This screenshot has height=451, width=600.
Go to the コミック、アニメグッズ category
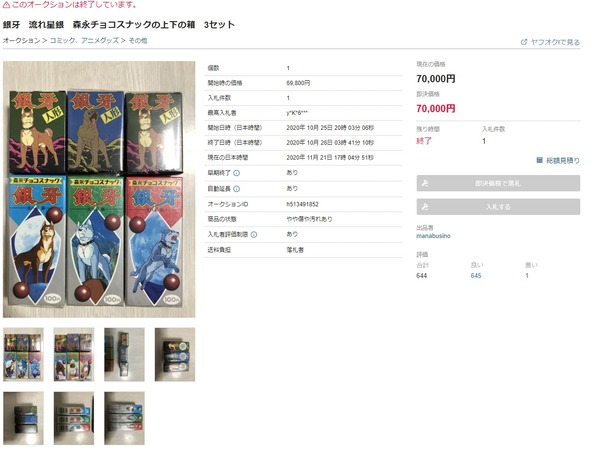(84, 41)
